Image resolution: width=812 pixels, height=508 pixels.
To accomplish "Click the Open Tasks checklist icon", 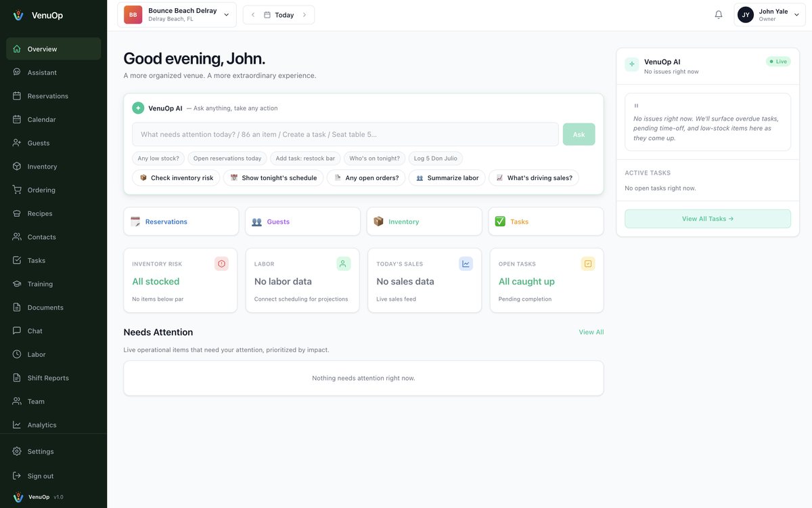I will tap(588, 263).
